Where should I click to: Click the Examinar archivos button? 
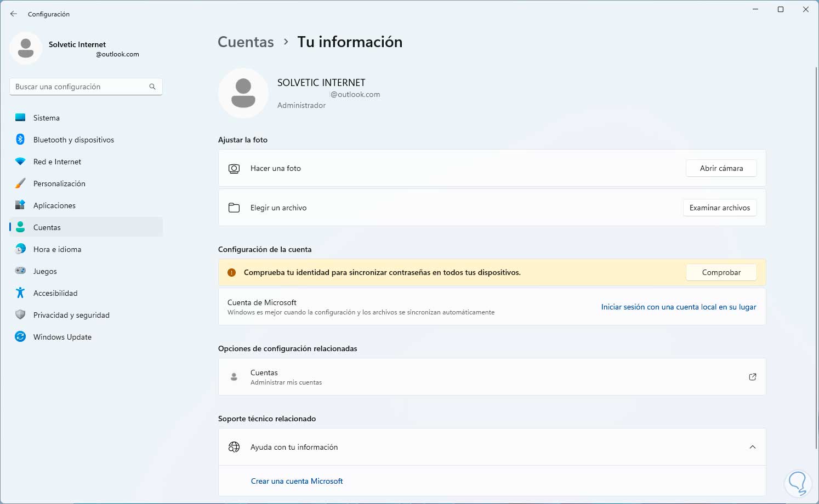pos(720,208)
